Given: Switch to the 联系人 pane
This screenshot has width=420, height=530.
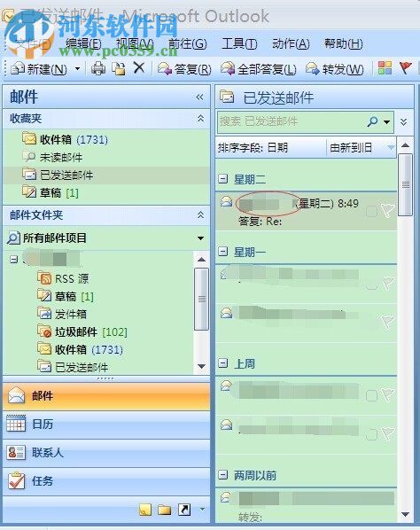Looking at the screenshot, I should point(106,453).
